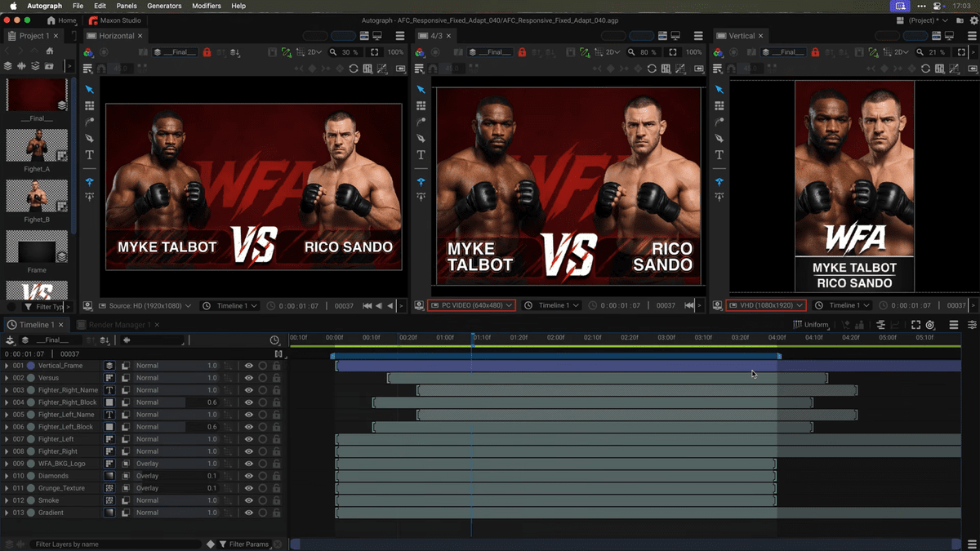Select the Text tool in the 4/3 viewer
Viewport: 980px width, 551px height.
point(421,154)
